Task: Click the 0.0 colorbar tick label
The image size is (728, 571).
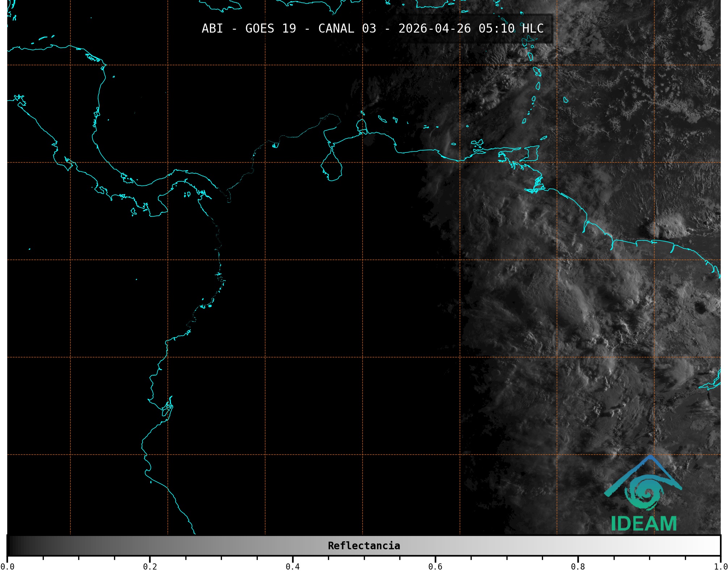Action: 7,567
